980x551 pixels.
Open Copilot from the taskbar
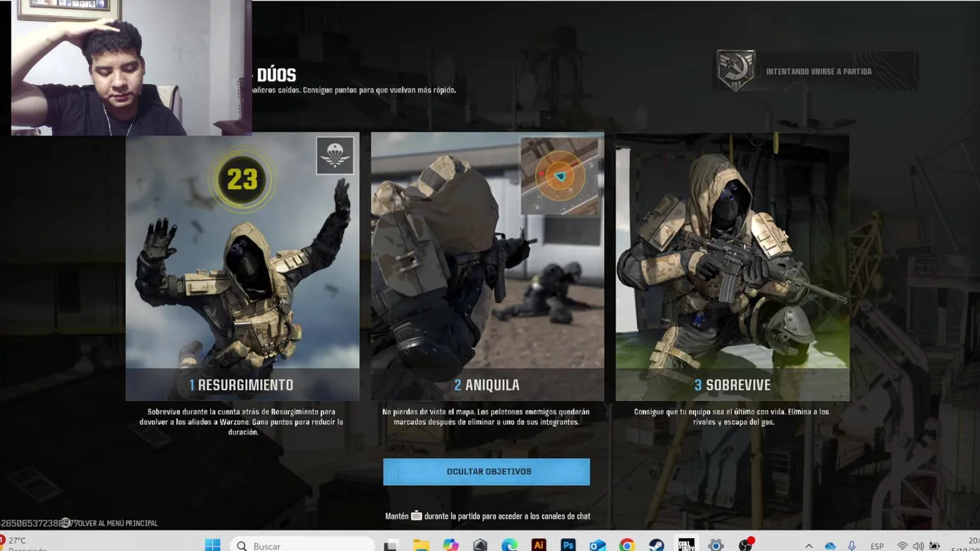(450, 546)
